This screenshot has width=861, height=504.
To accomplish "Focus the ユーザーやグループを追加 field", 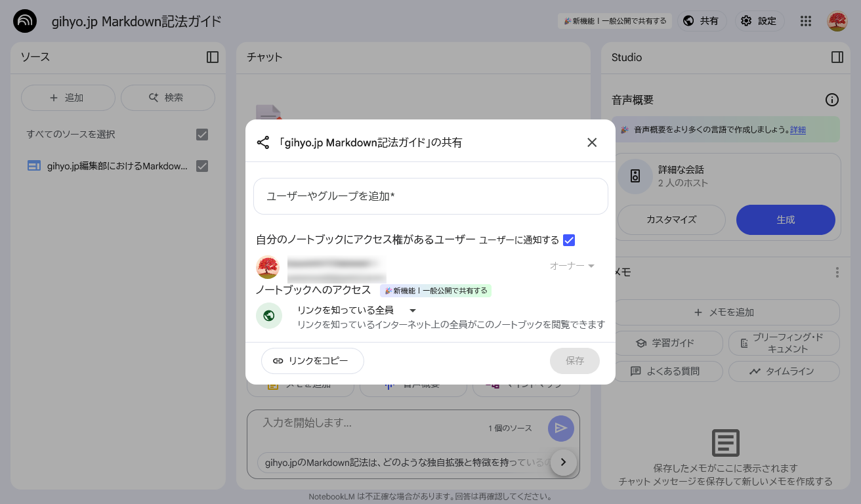I will pos(430,196).
